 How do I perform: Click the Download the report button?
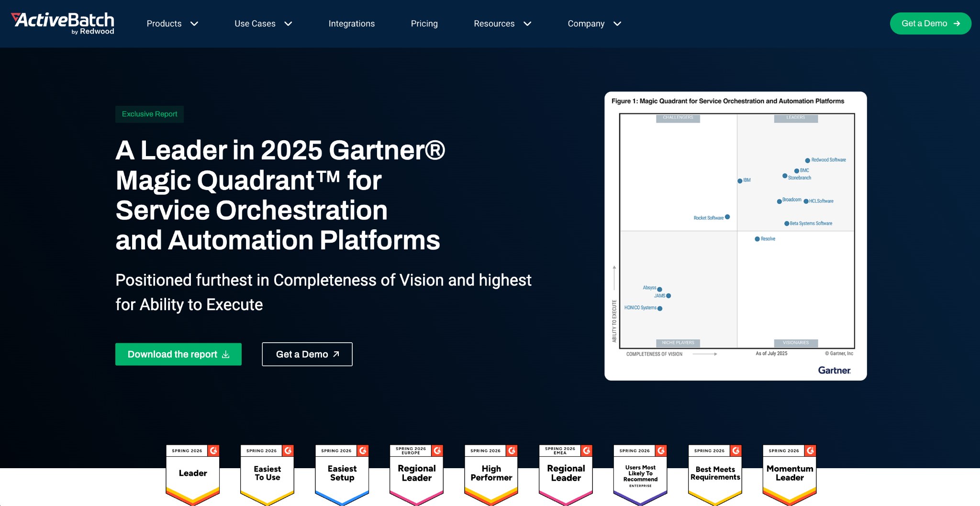[178, 354]
